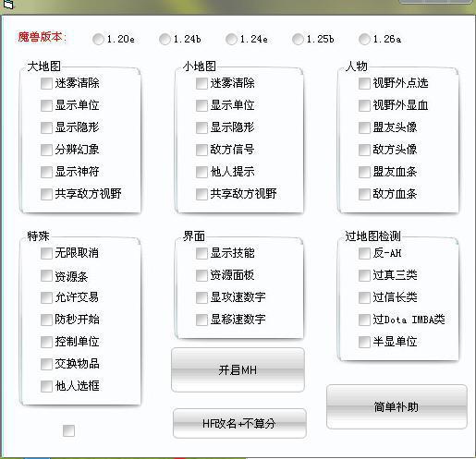476x459 pixels.
Task: Enable the 允许交易 option
Action: (x=46, y=297)
